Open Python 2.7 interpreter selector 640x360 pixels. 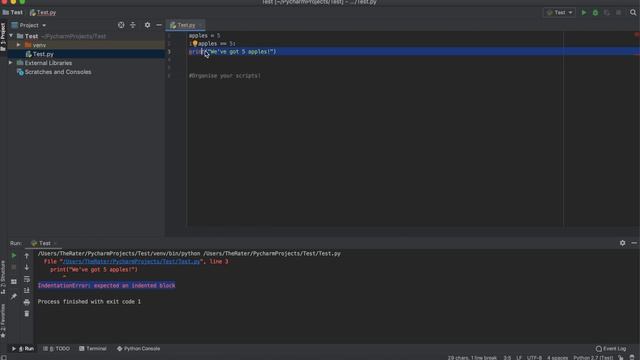(593, 358)
